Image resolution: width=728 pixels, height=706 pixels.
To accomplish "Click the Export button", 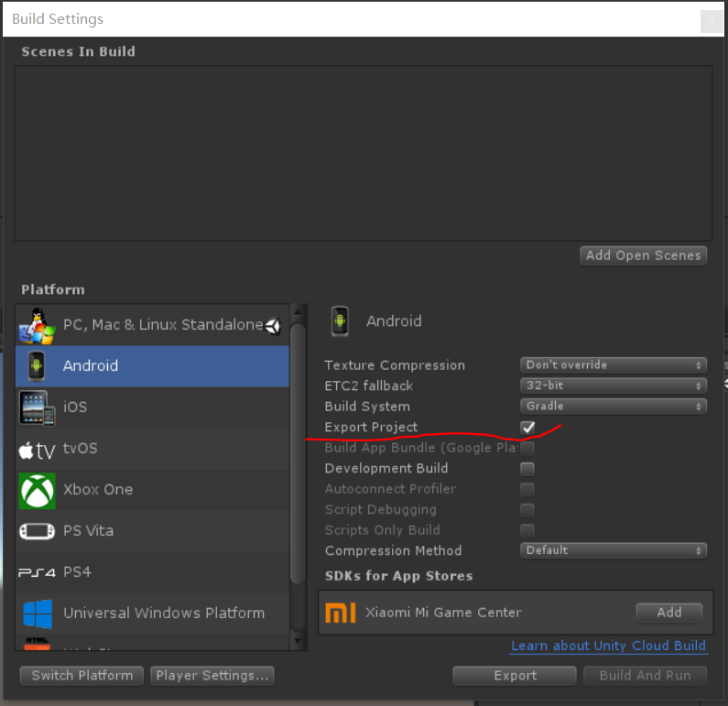I will tap(515, 676).
